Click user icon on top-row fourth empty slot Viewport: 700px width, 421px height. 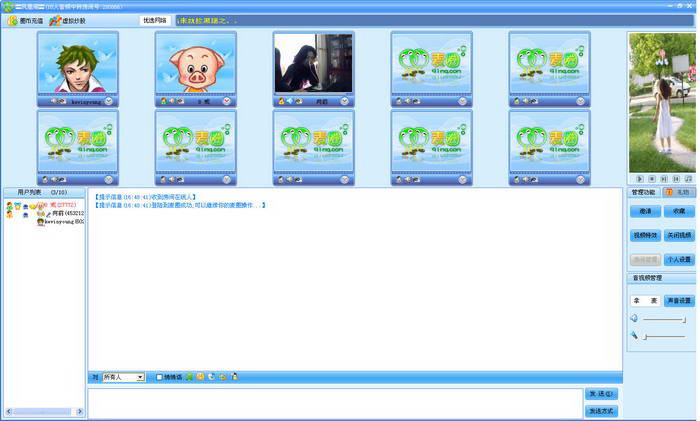tap(399, 101)
